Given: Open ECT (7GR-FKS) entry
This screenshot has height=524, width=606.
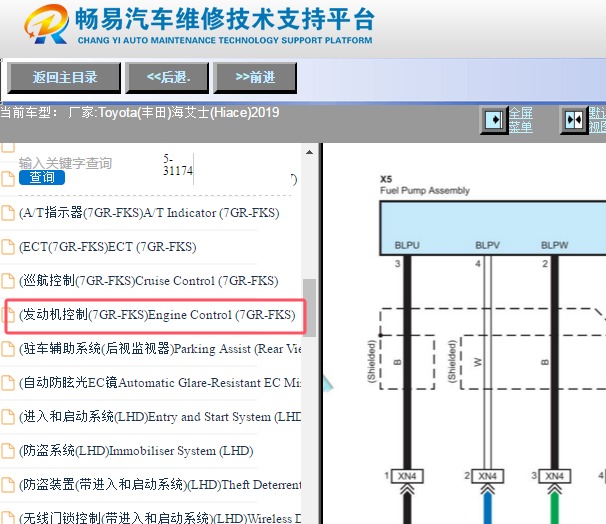Looking at the screenshot, I should (x=107, y=247).
